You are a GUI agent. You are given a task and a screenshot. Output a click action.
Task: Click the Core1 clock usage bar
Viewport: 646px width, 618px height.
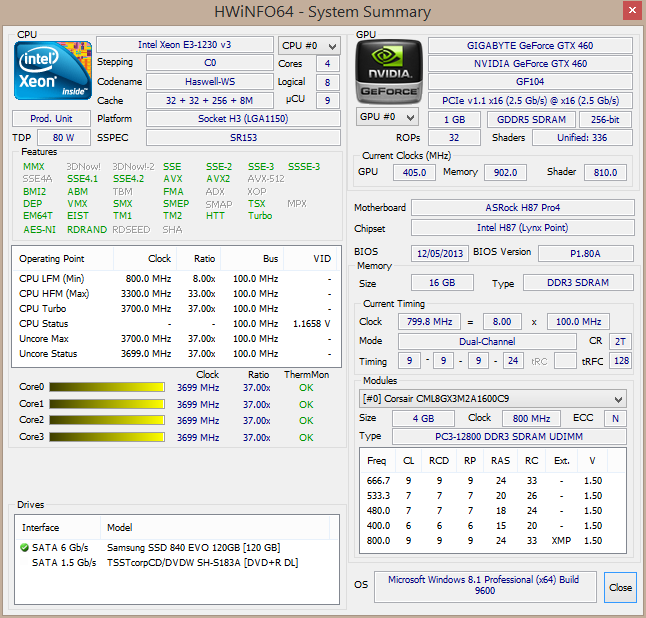107,404
